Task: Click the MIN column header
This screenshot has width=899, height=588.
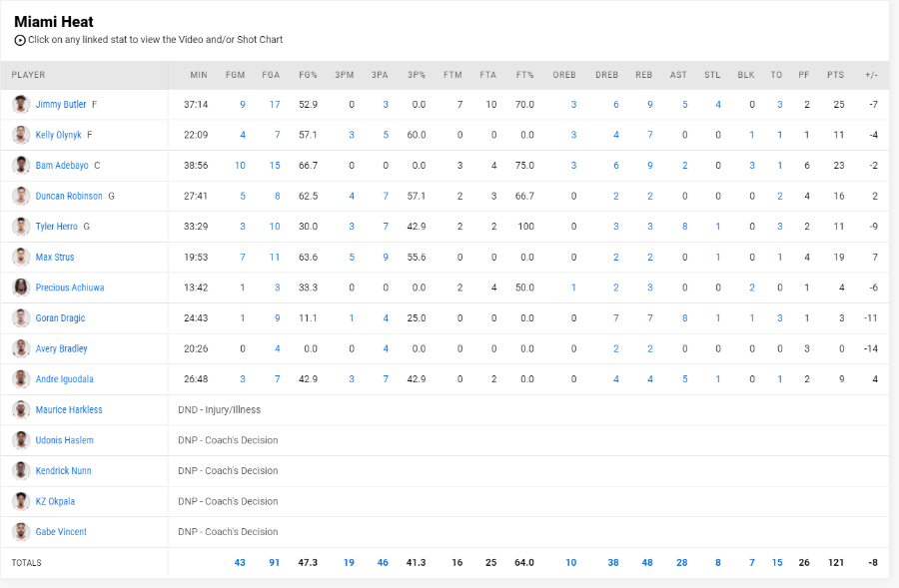Action: tap(199, 75)
